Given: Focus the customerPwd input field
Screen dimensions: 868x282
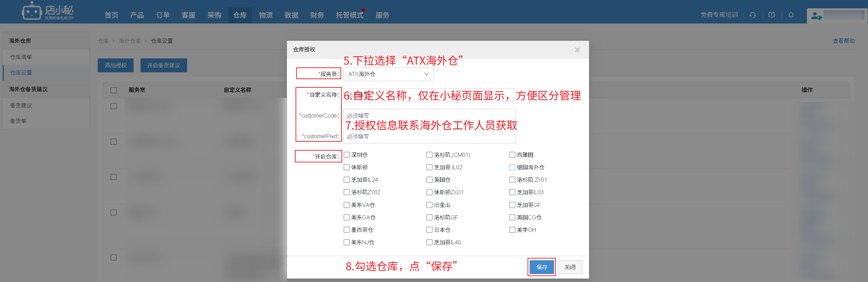Looking at the screenshot, I should [429, 137].
